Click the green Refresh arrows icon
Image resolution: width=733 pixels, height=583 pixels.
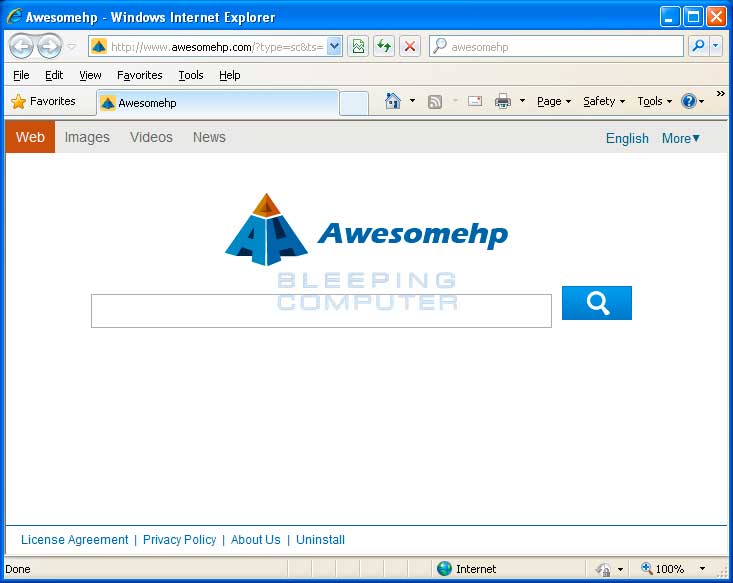click(x=384, y=46)
